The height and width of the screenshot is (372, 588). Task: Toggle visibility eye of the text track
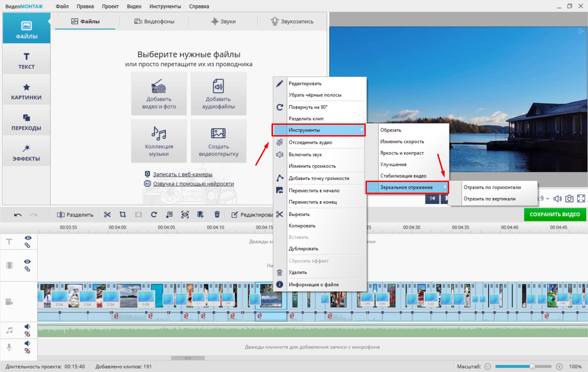[x=28, y=238]
